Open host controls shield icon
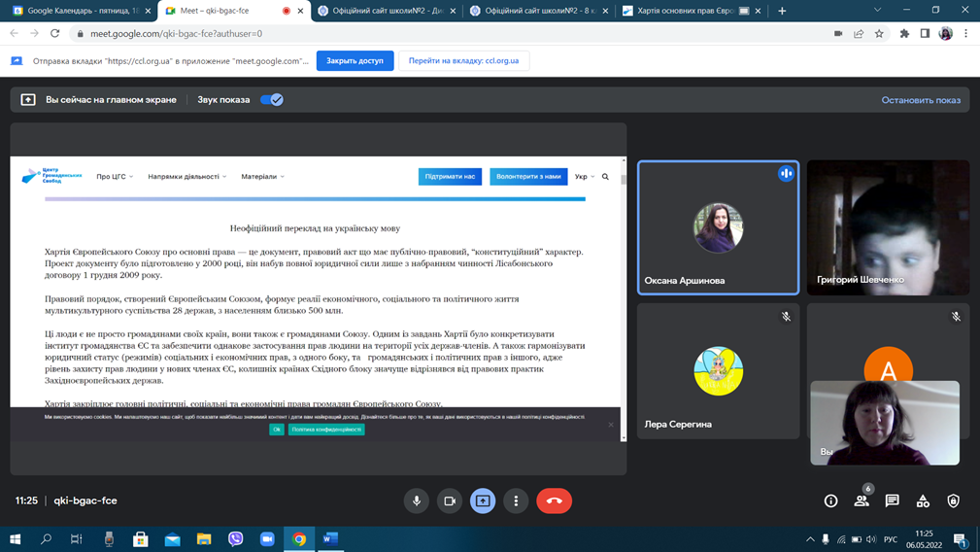This screenshot has height=552, width=980. click(x=953, y=500)
